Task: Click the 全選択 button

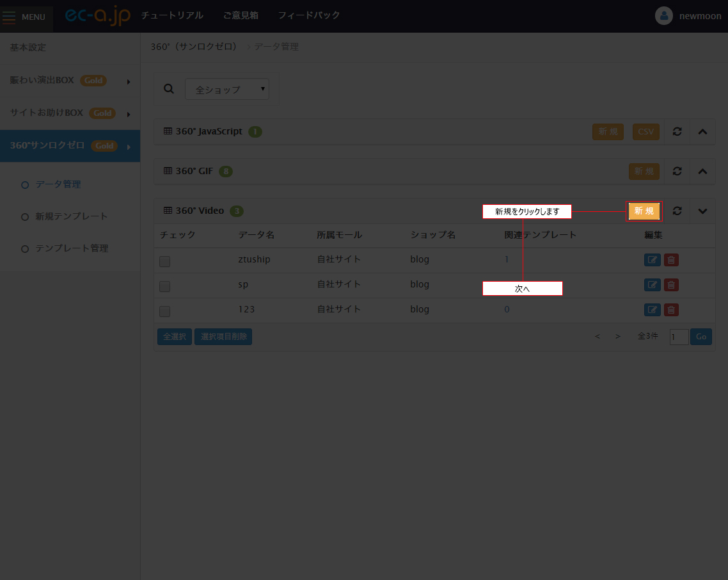Action: (x=175, y=337)
